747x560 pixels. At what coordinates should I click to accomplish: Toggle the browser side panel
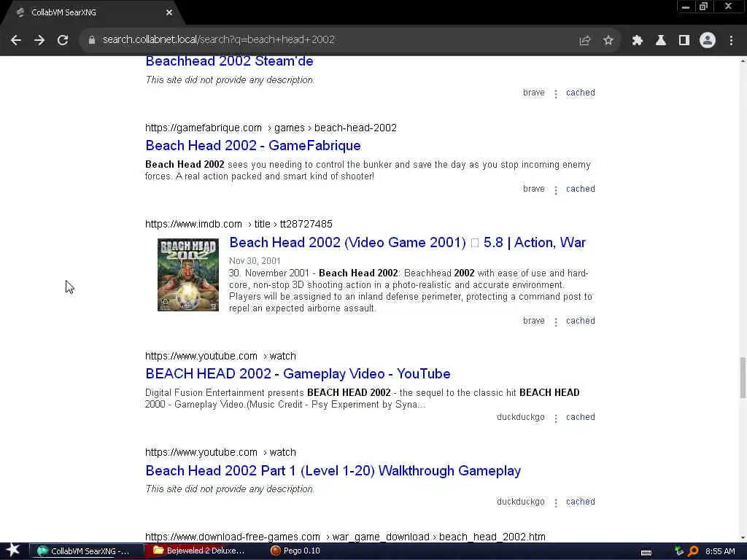click(684, 41)
